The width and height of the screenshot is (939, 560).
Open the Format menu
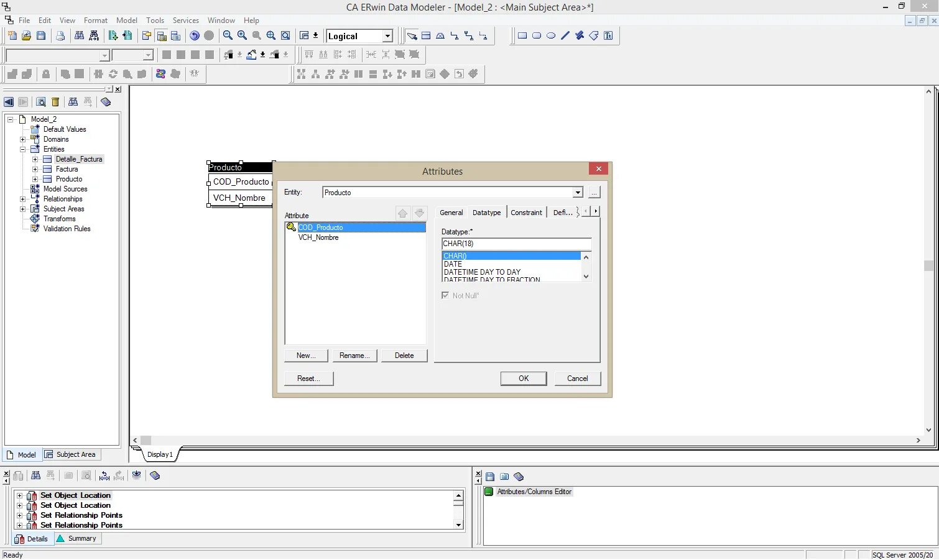click(96, 21)
